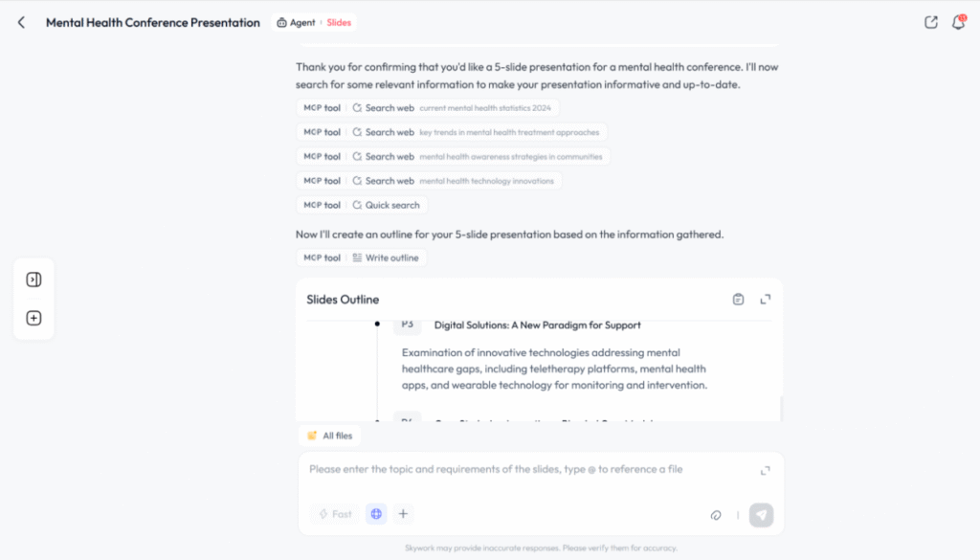Copy the Slides Outline via clipboard icon

pyautogui.click(x=738, y=300)
